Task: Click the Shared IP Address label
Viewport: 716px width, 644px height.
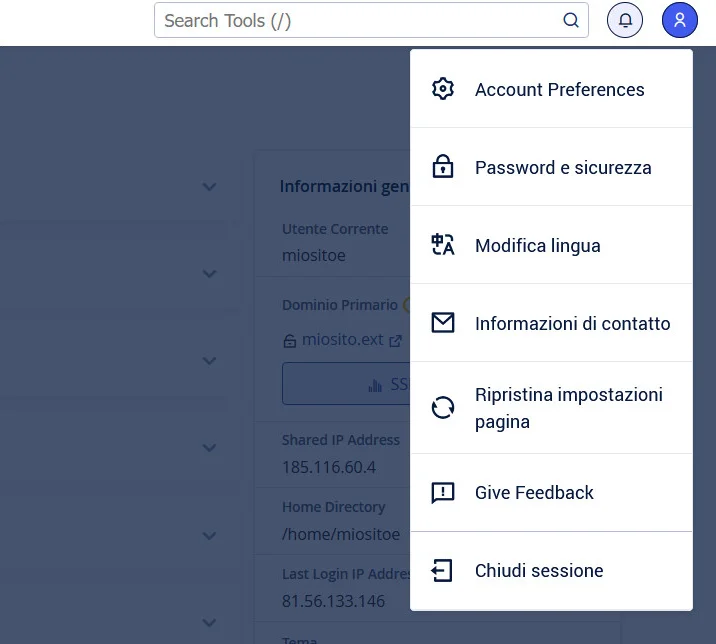Action: pos(341,440)
